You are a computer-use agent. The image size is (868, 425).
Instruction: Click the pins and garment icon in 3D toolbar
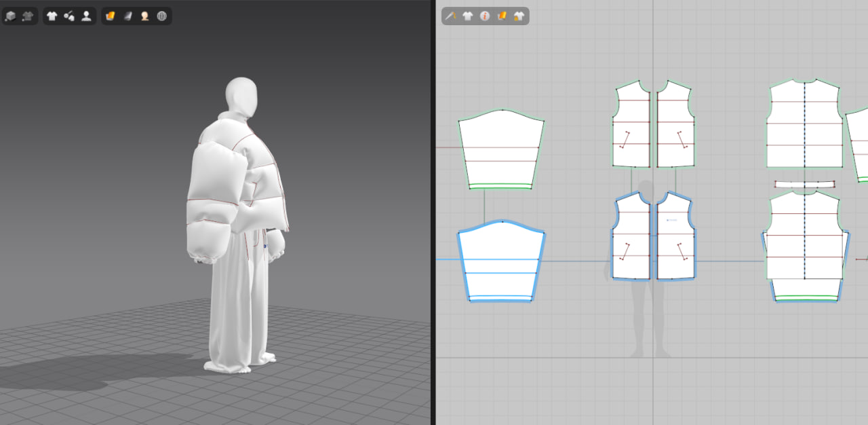[69, 16]
